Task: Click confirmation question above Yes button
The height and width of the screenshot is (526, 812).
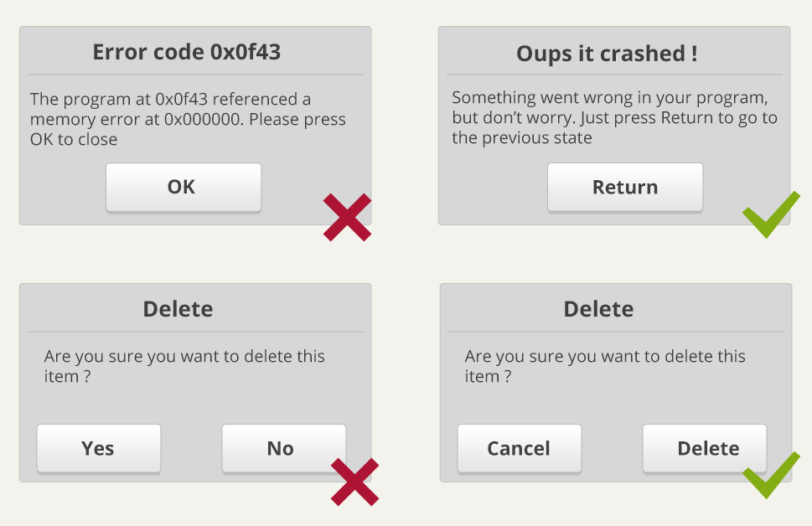Action: point(184,366)
